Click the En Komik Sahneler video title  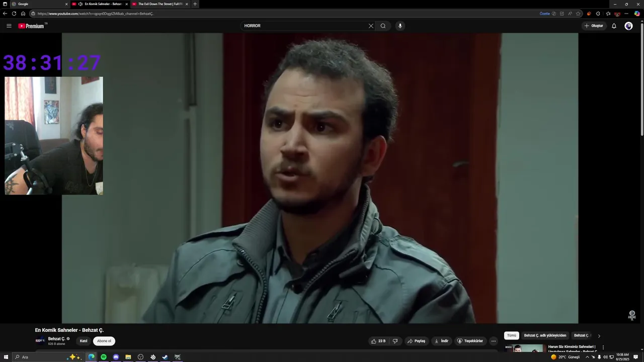[x=69, y=330]
